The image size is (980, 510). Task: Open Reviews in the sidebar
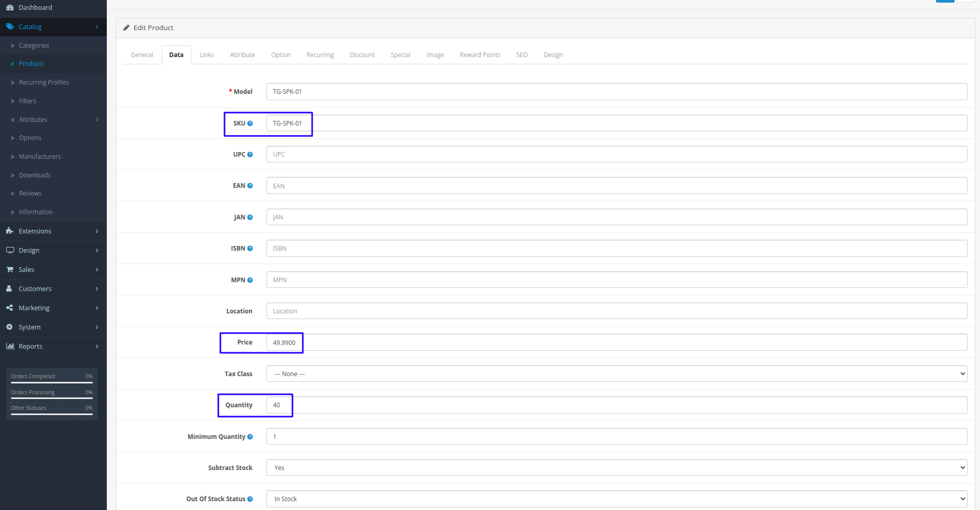pyautogui.click(x=30, y=194)
